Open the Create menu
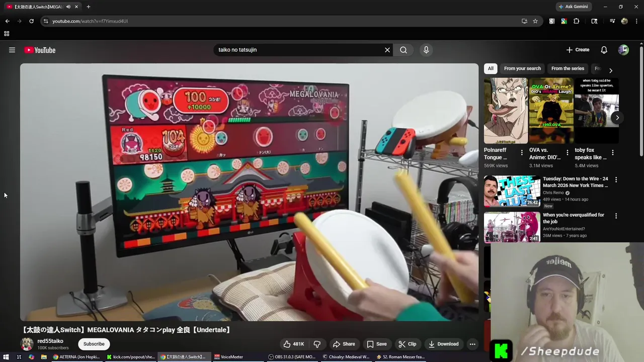The image size is (644, 362). pos(578,50)
